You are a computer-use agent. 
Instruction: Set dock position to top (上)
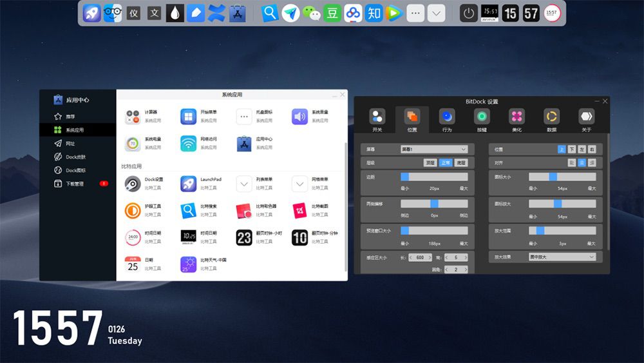point(562,149)
